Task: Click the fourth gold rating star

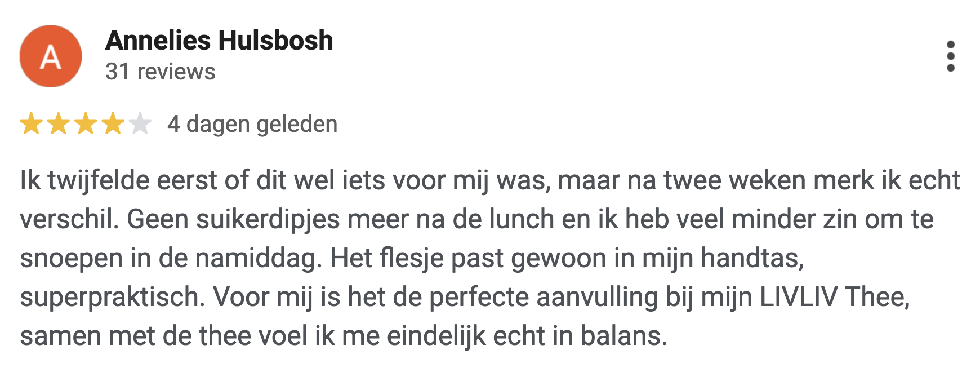Action: click(113, 124)
